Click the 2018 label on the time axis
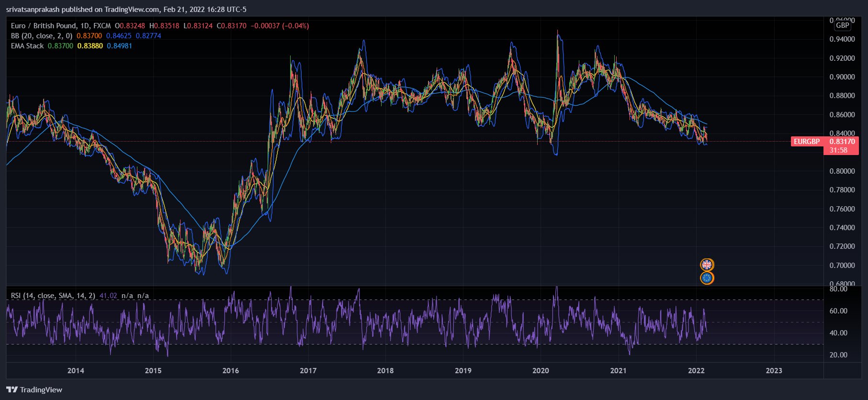 (x=385, y=371)
